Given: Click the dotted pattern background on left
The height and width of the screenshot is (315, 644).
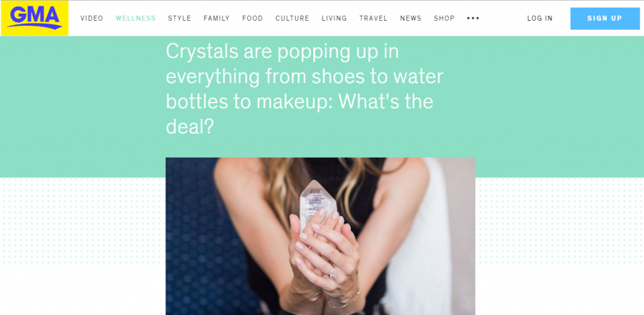Looking at the screenshot, I should tap(82, 221).
